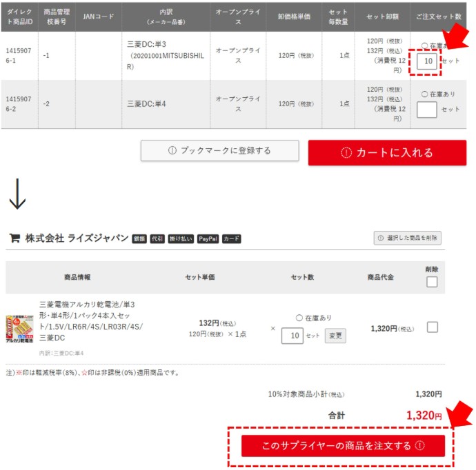Click the 代引 payment badge
This screenshot has height=470, width=476.
point(157,238)
